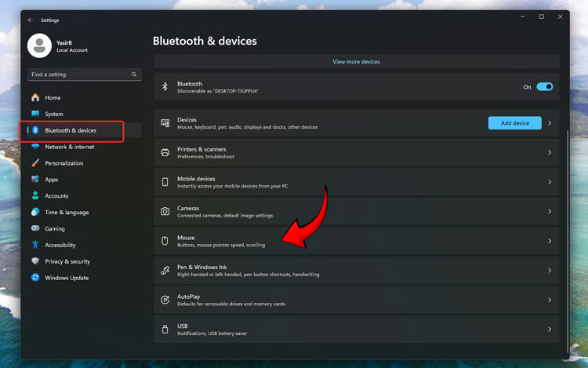This screenshot has width=588, height=368.
Task: Click the Personalization brush icon
Action: [x=35, y=162]
